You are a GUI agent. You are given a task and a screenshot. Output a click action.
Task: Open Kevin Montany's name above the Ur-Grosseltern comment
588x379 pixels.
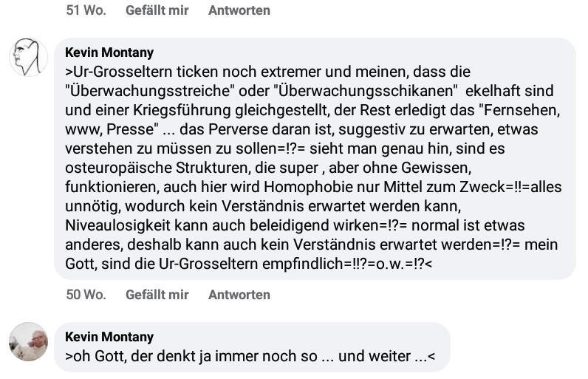pyautogui.click(x=109, y=52)
